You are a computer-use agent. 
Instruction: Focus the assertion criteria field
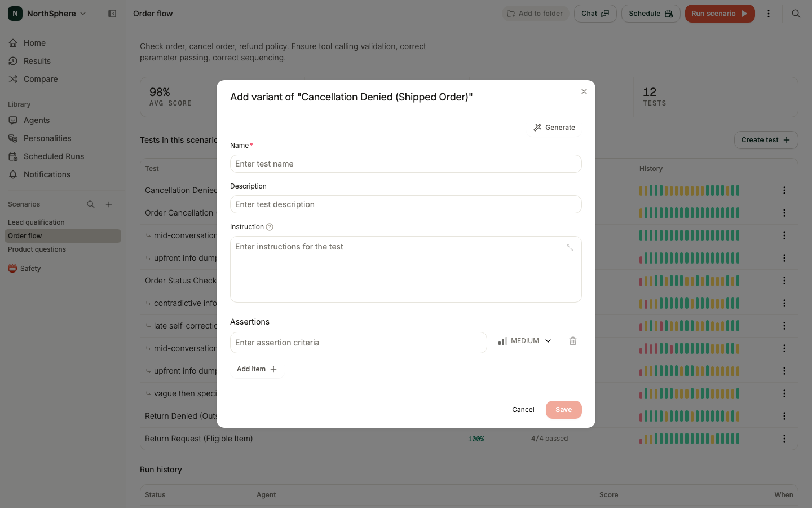359,343
